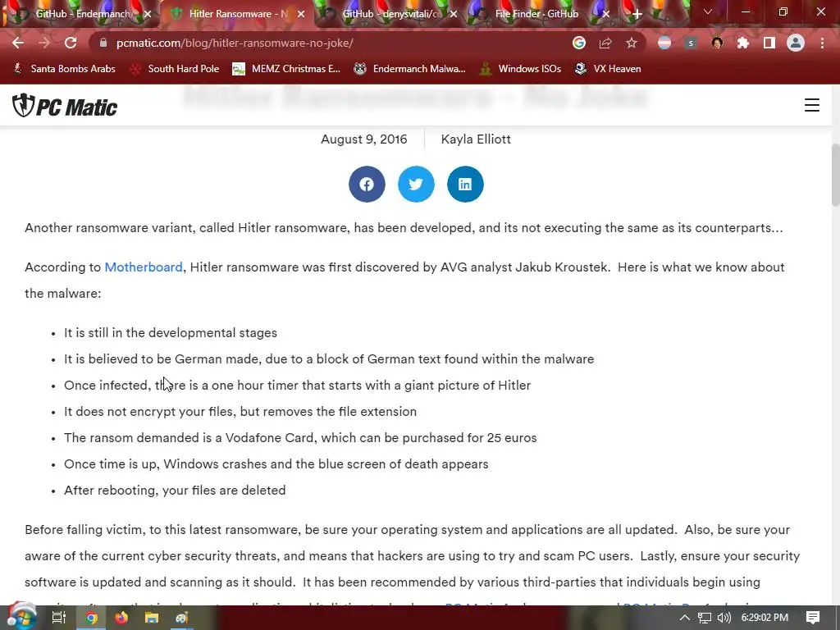Open the Windows Start button

(21, 617)
